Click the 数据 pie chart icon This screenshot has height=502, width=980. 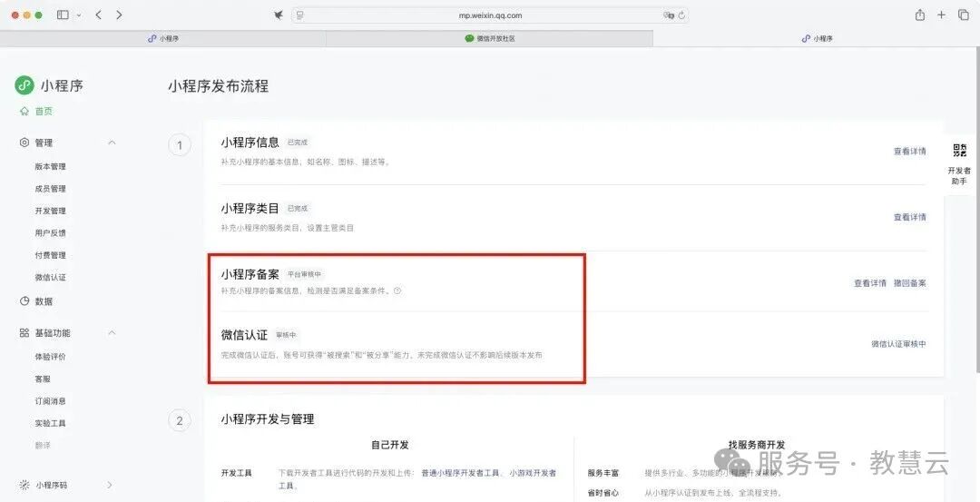tap(24, 300)
